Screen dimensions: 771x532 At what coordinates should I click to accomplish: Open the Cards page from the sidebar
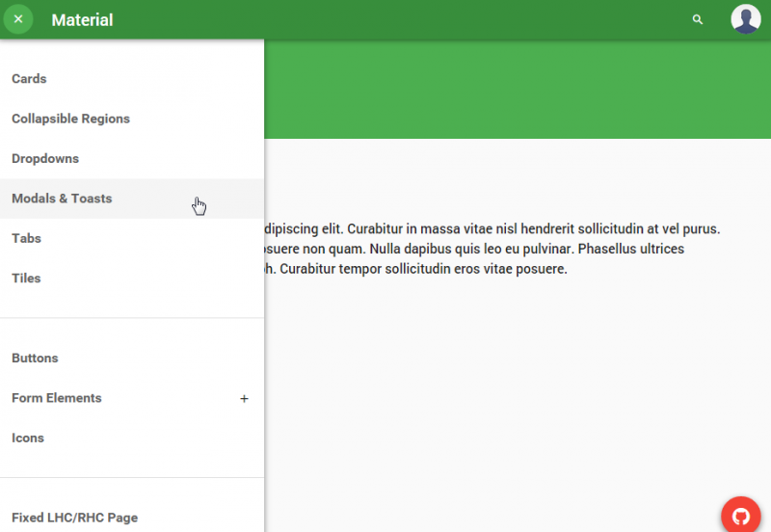(29, 79)
